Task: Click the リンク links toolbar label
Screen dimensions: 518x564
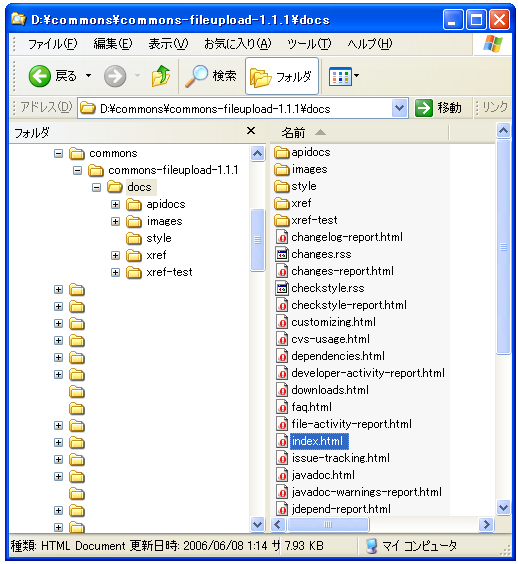Action: click(x=495, y=107)
